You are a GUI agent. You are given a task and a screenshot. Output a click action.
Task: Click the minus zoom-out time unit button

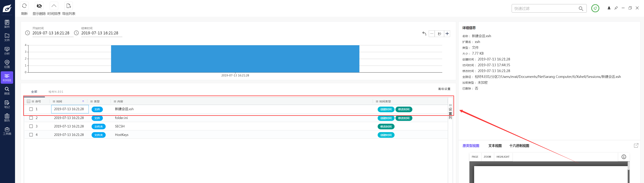[x=432, y=33]
